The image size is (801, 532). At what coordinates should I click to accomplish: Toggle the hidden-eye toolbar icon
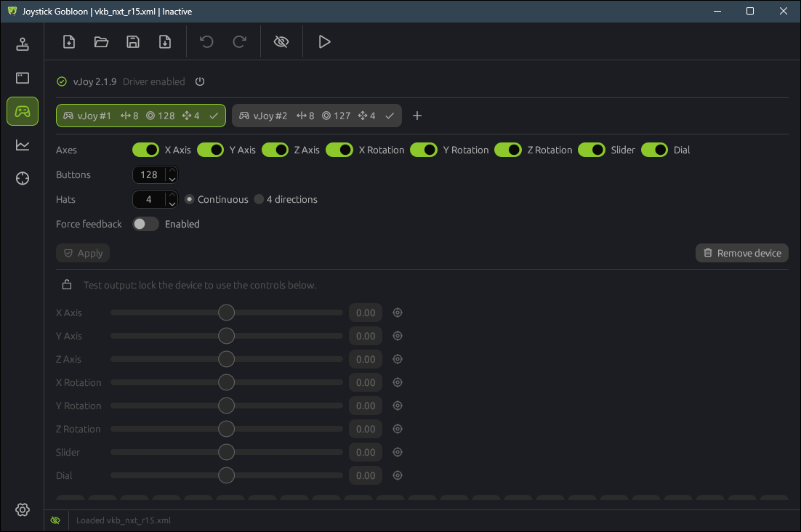(x=281, y=42)
